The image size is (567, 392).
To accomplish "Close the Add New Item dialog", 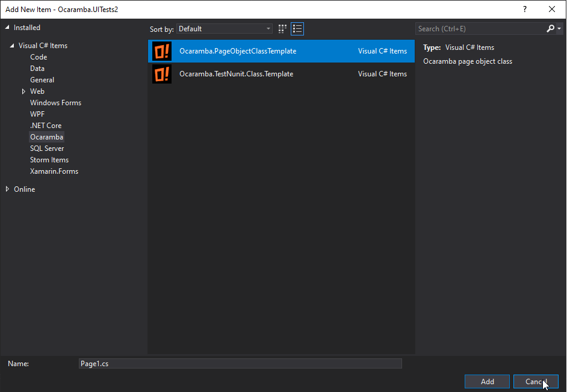I will pyautogui.click(x=552, y=10).
